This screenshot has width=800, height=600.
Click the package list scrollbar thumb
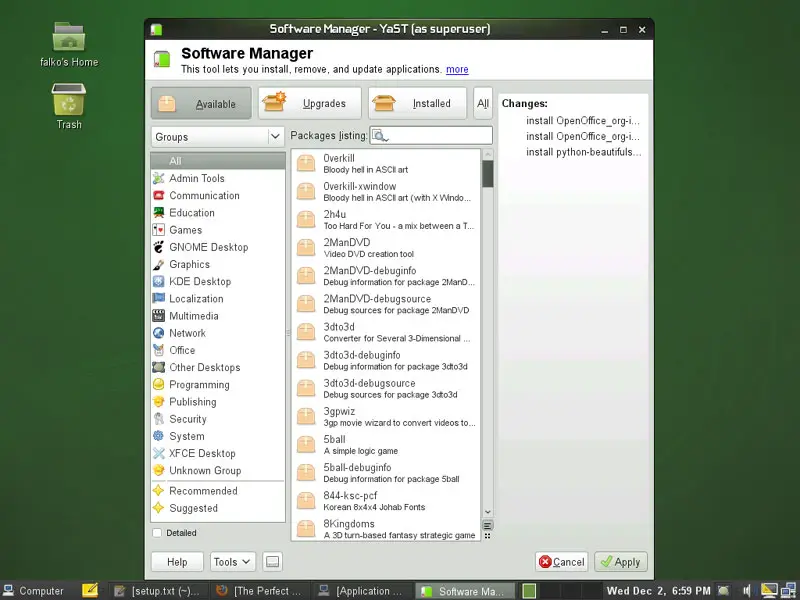point(488,174)
